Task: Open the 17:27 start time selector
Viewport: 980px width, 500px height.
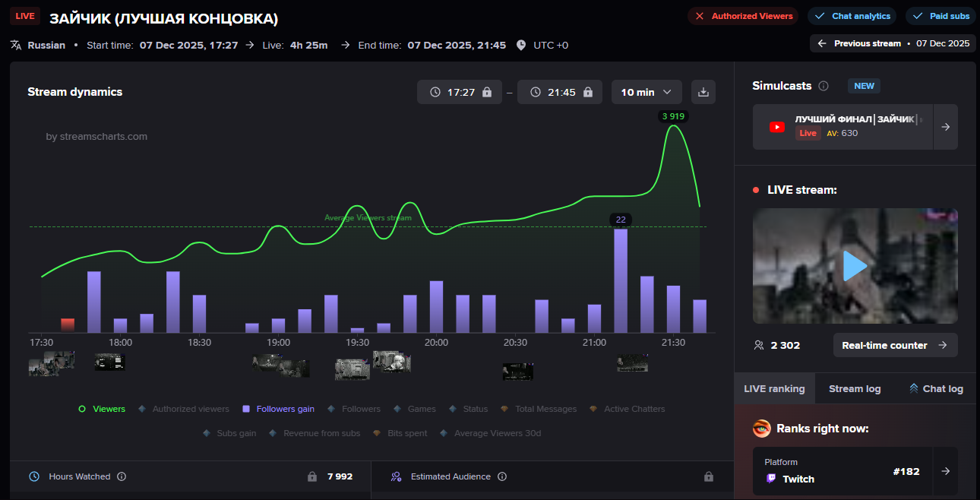Action: point(460,92)
